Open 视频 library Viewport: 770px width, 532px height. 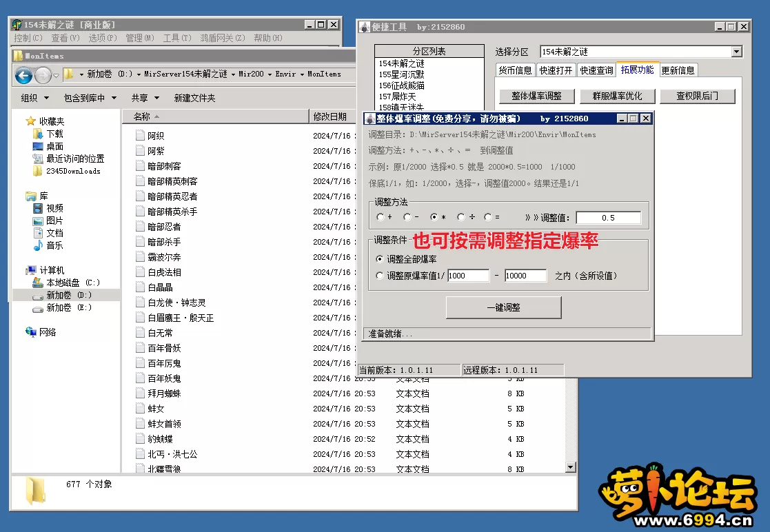point(54,208)
